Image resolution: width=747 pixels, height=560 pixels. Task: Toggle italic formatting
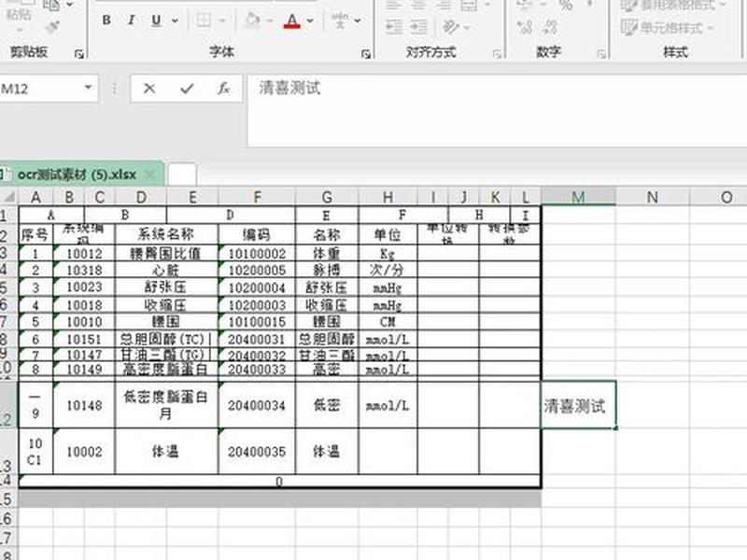pyautogui.click(x=131, y=20)
